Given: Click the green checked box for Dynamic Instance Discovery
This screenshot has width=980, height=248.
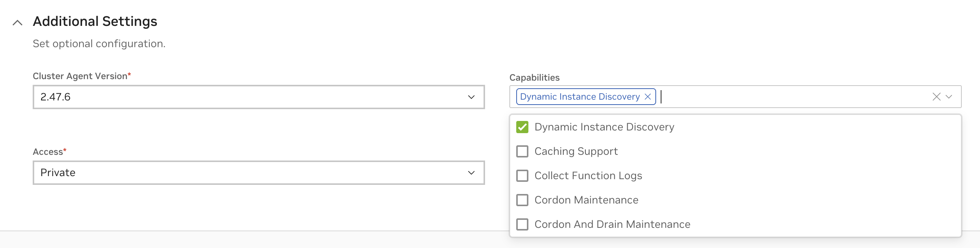Looking at the screenshot, I should click(522, 127).
